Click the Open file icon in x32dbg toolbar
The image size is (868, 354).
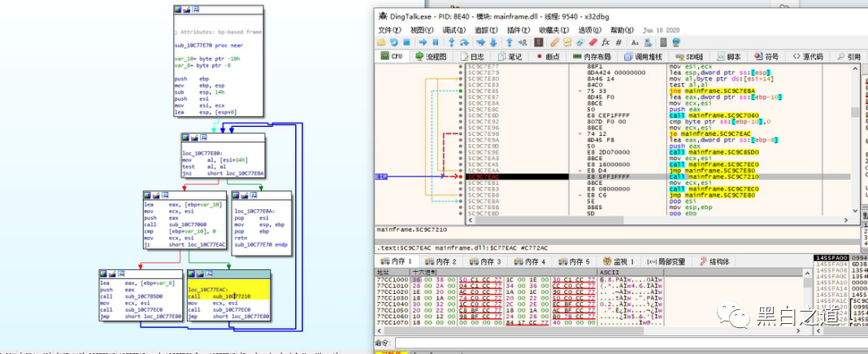pos(381,42)
